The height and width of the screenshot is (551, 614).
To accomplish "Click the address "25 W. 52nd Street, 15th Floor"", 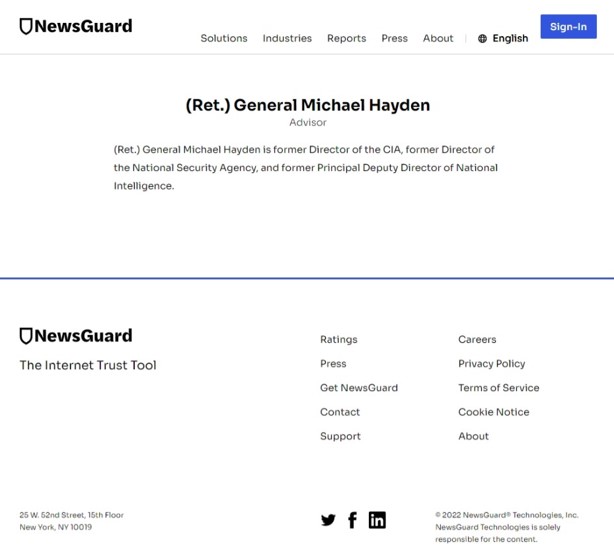I will tap(72, 515).
